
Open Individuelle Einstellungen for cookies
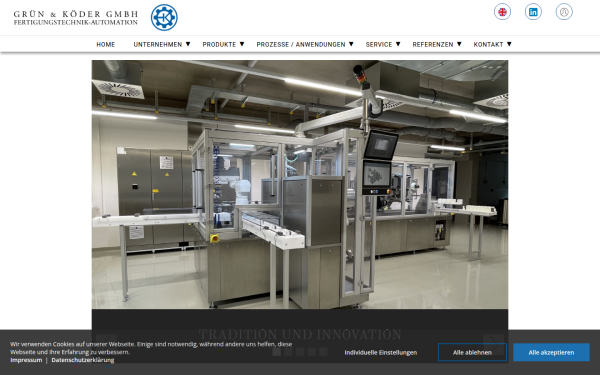[x=381, y=352]
